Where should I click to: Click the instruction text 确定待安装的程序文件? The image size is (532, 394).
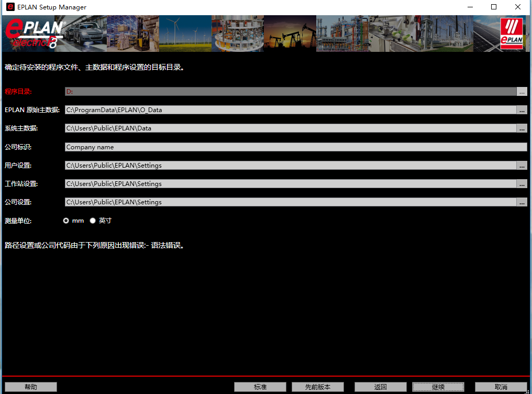click(x=95, y=67)
